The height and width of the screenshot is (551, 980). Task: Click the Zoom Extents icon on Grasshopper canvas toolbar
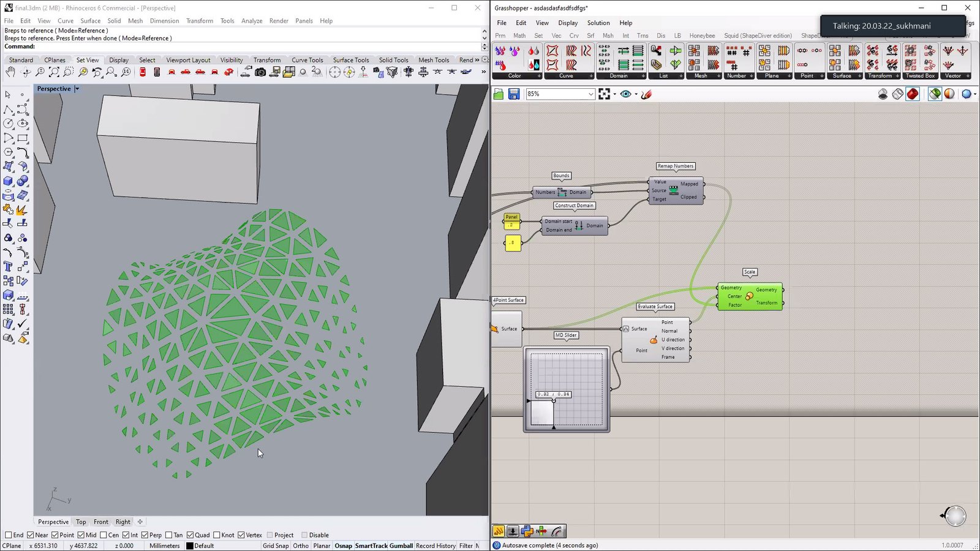click(605, 94)
